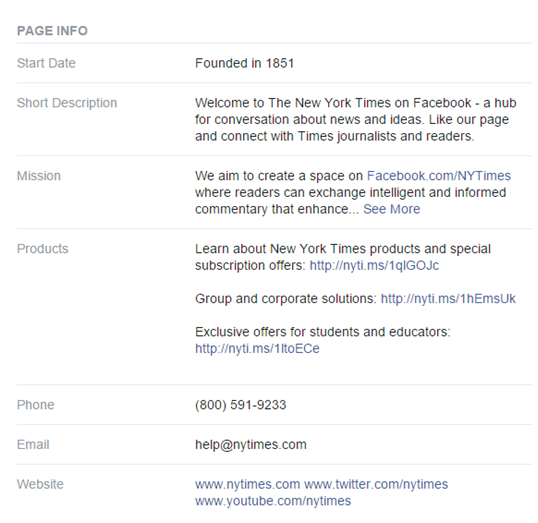Screen dimensions: 538x523
Task: Click the Founded in 1851 text
Action: [x=245, y=63]
